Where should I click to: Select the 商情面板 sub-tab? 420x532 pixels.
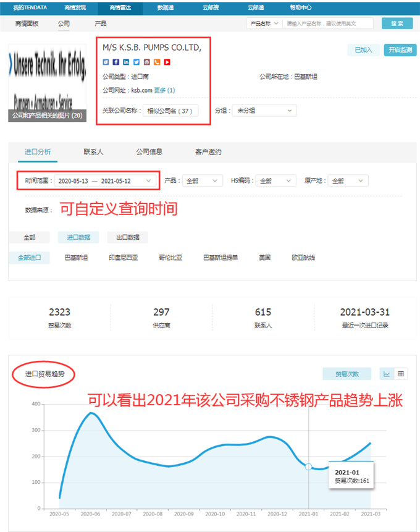27,23
